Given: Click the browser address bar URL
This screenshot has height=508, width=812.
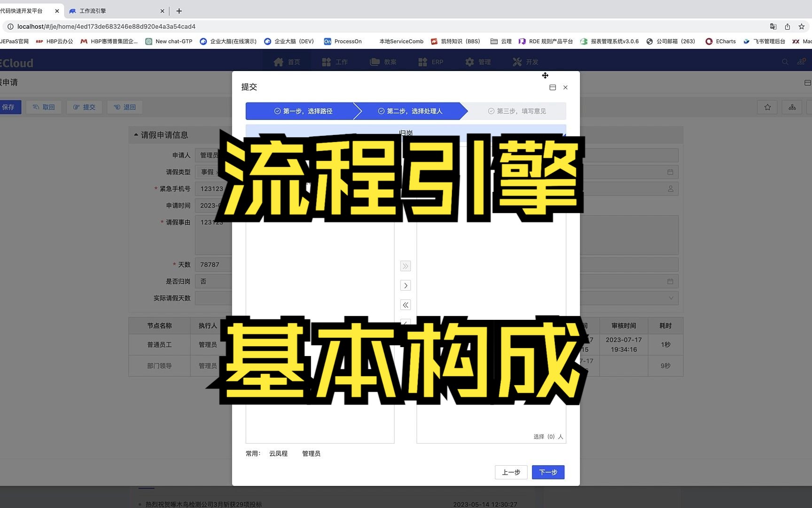Looking at the screenshot, I should click(x=106, y=26).
